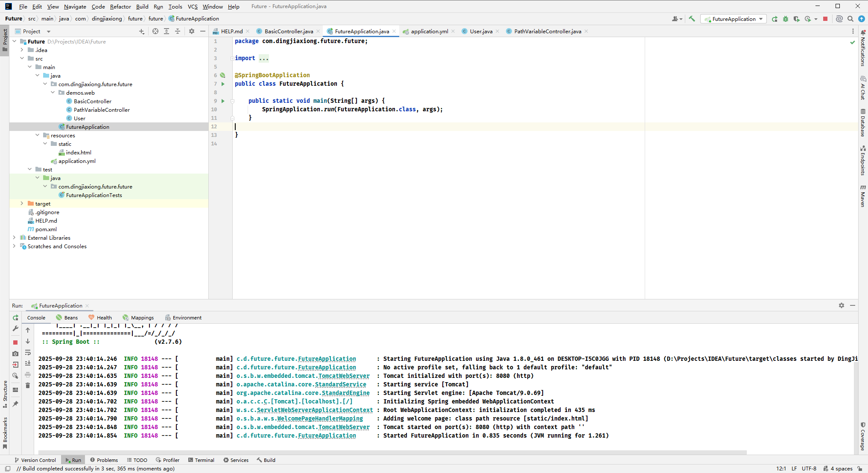Collapse all items in Project tree
868x473 pixels.
178,31
